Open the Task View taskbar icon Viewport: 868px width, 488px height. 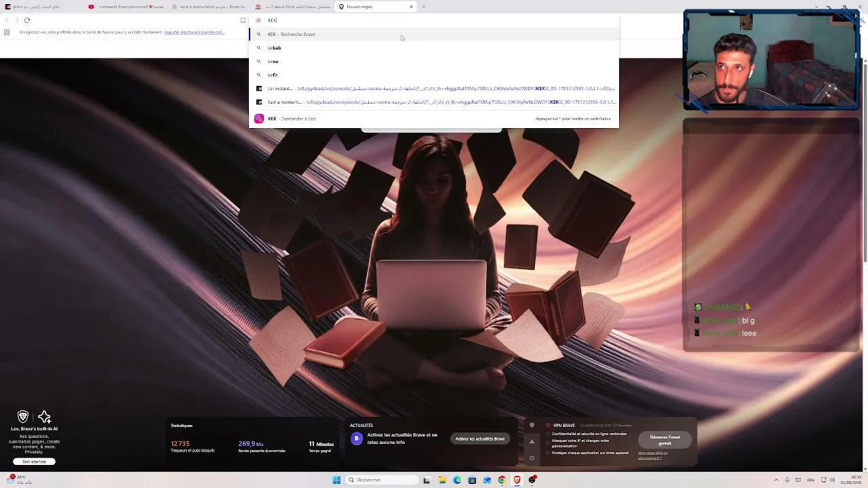pos(427,480)
